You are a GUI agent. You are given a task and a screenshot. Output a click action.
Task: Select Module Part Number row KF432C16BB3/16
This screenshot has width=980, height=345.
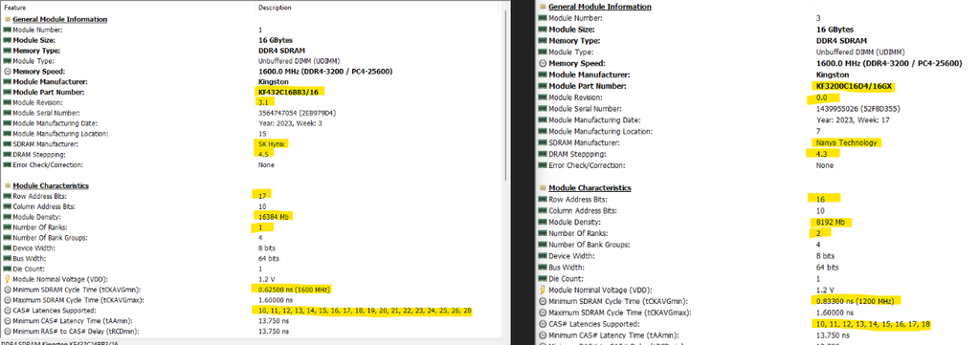(252, 93)
